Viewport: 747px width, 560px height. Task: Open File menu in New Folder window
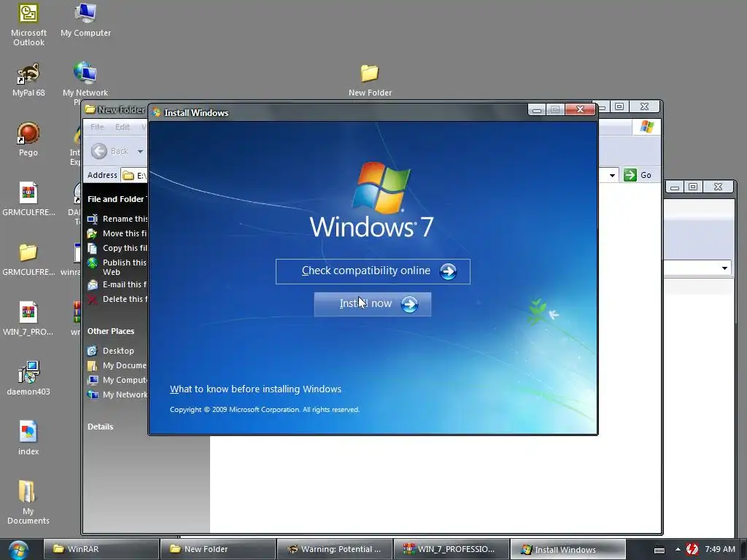[x=97, y=127]
